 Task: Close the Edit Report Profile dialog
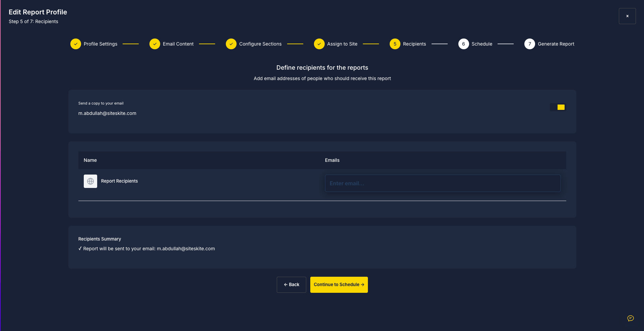click(x=627, y=16)
